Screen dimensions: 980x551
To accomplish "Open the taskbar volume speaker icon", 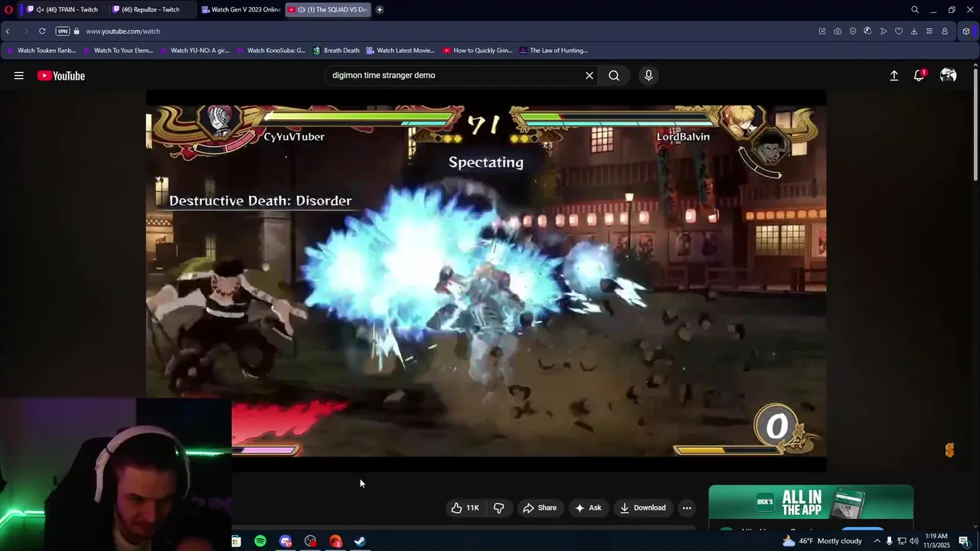I will (914, 541).
